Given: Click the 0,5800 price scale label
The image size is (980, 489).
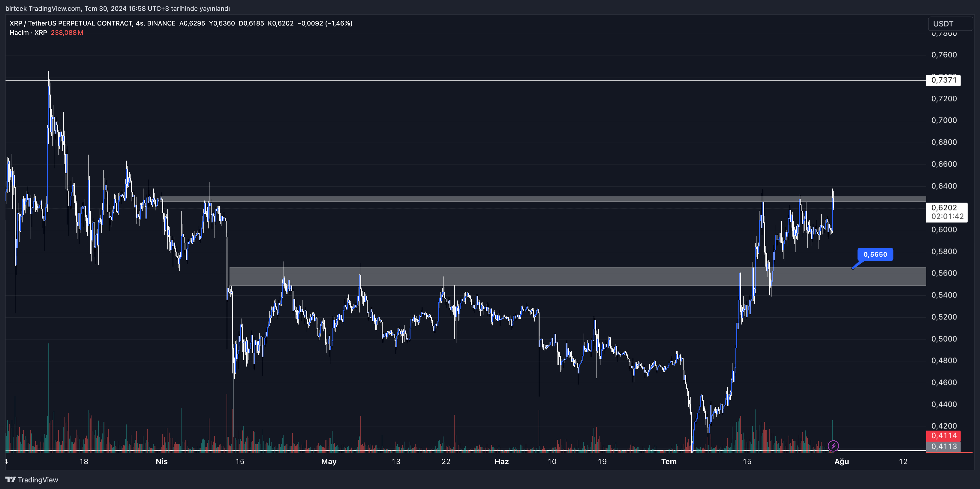Looking at the screenshot, I should coord(944,251).
